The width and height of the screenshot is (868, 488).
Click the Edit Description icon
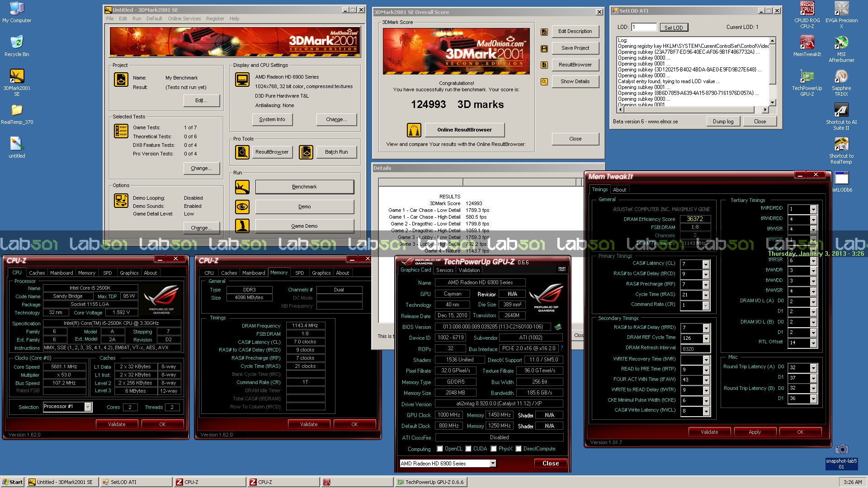(544, 32)
